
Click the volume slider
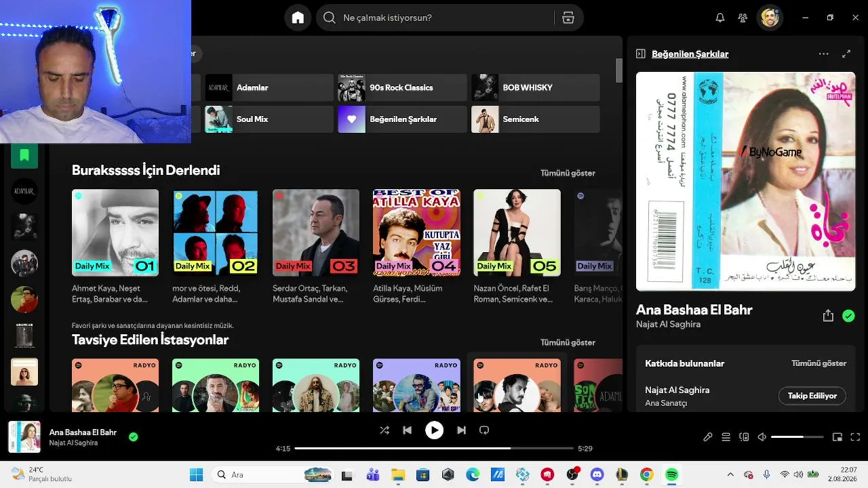point(797,437)
